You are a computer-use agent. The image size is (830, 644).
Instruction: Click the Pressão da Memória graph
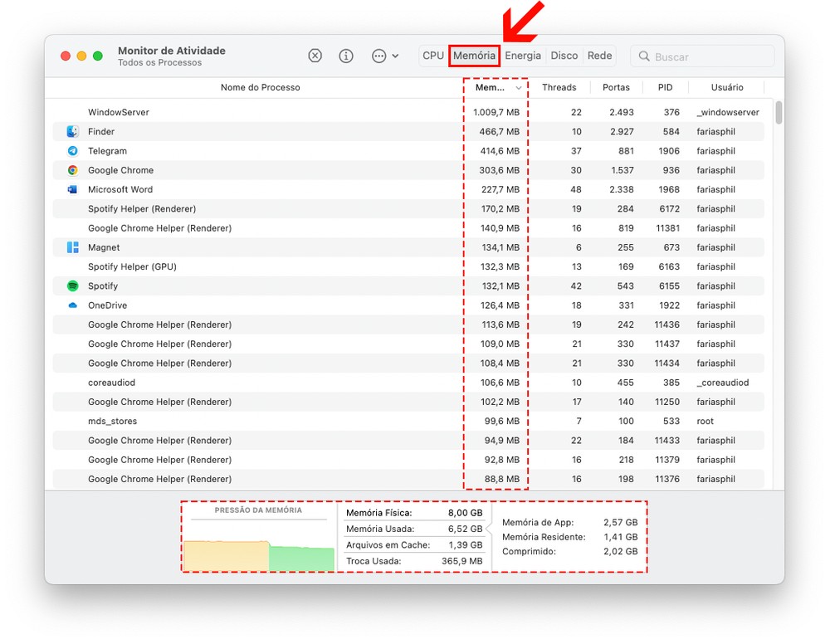click(259, 544)
